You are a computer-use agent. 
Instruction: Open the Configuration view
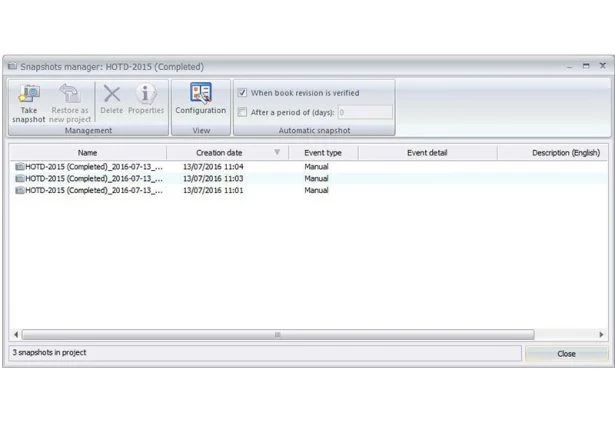pyautogui.click(x=200, y=94)
